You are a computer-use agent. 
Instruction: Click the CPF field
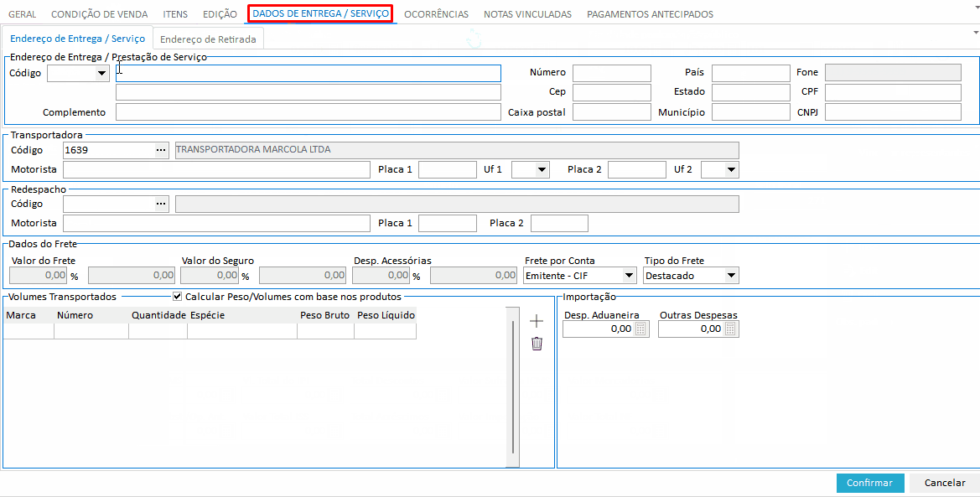pyautogui.click(x=893, y=92)
